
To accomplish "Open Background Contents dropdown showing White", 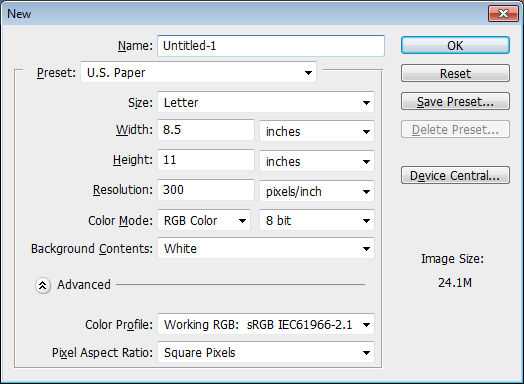I will coord(266,249).
